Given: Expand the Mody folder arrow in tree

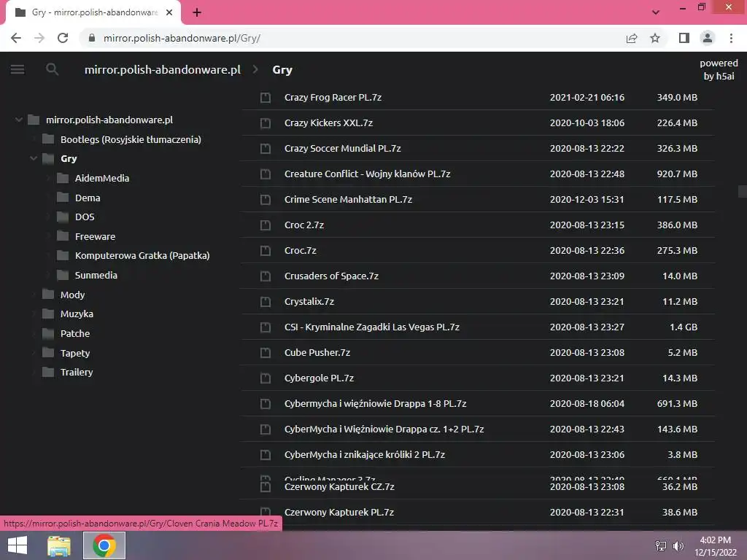Looking at the screenshot, I should pos(34,295).
